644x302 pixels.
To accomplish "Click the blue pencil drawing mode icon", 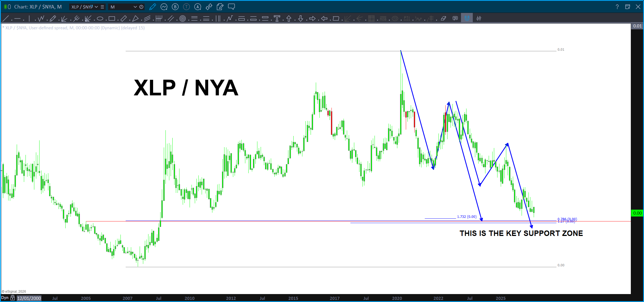I will pos(153,7).
